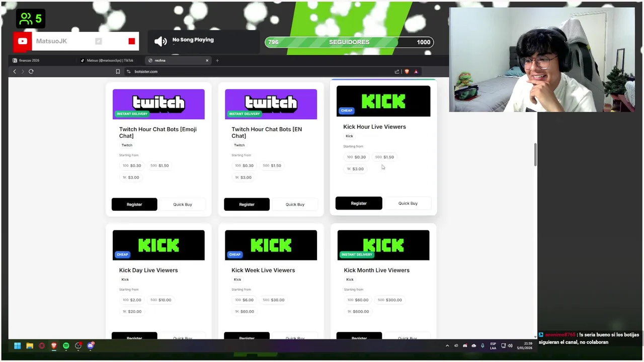Viewport: 644px width, 362px height.
Task: Expand the system tray hidden icons chevron
Action: [x=447, y=345]
